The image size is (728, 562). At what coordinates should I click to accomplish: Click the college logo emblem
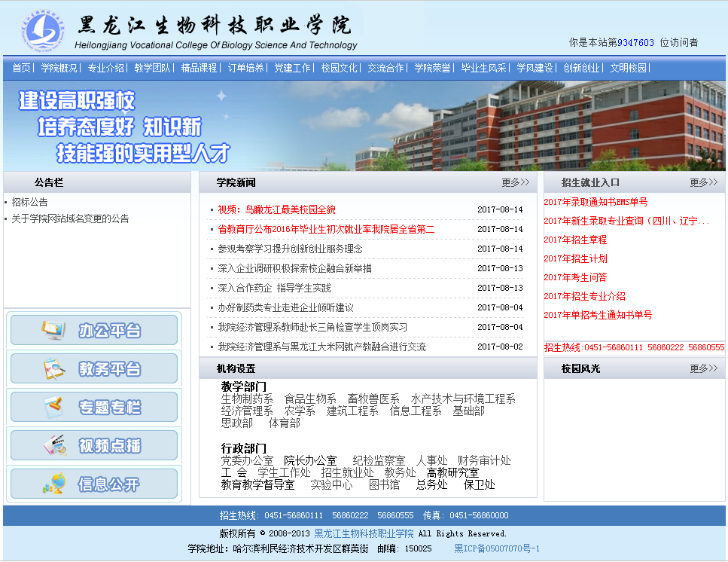point(43,30)
